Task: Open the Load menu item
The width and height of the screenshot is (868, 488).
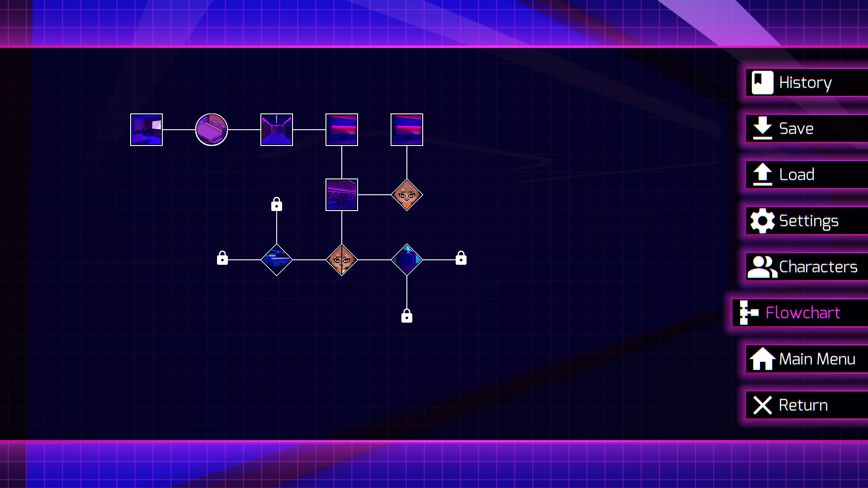Action: click(x=807, y=175)
